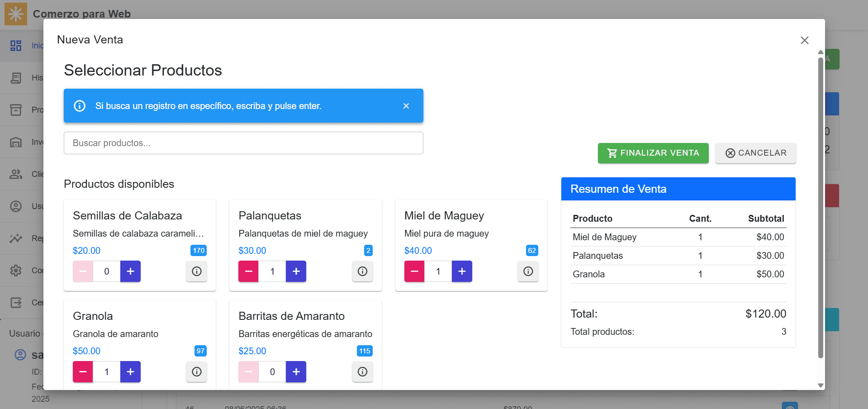Cancel the sale with Cancelar button
868x409 pixels.
(755, 153)
